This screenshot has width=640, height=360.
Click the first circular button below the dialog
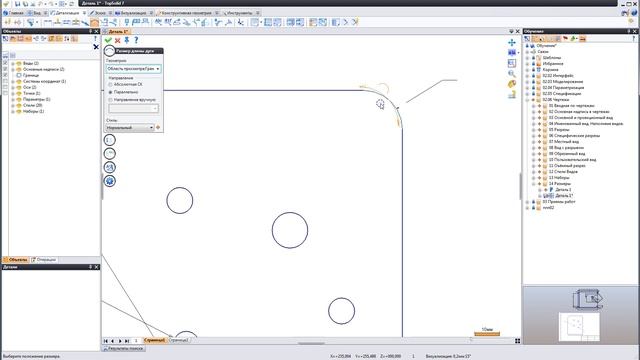[109, 140]
